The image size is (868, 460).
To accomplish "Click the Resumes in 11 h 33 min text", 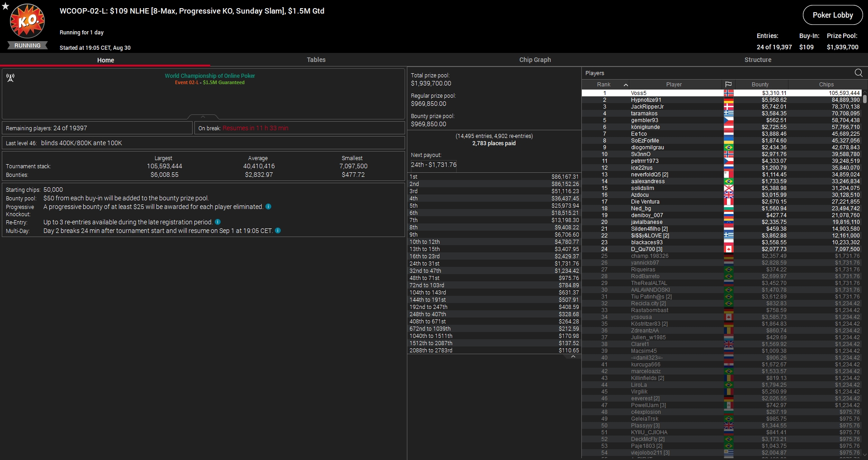I will tap(255, 128).
